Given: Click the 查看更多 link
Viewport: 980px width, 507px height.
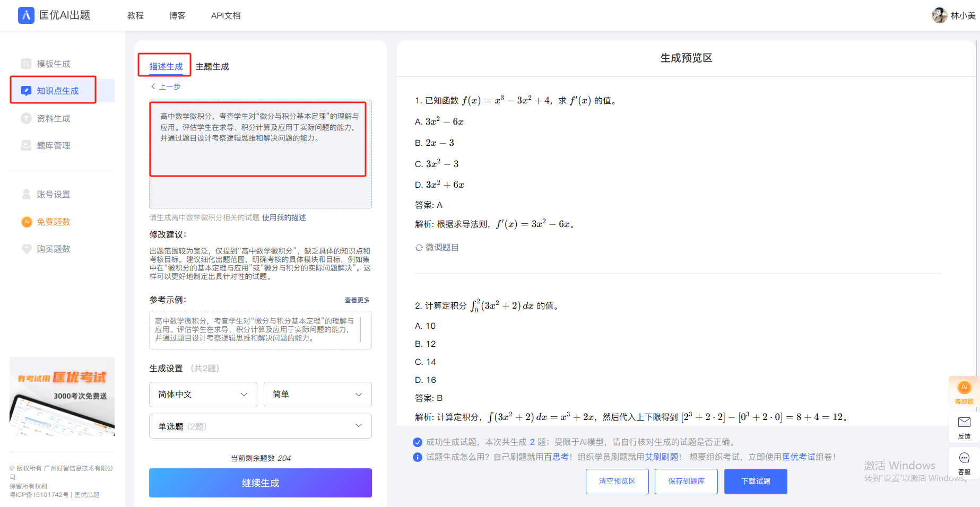Looking at the screenshot, I should click(x=357, y=300).
